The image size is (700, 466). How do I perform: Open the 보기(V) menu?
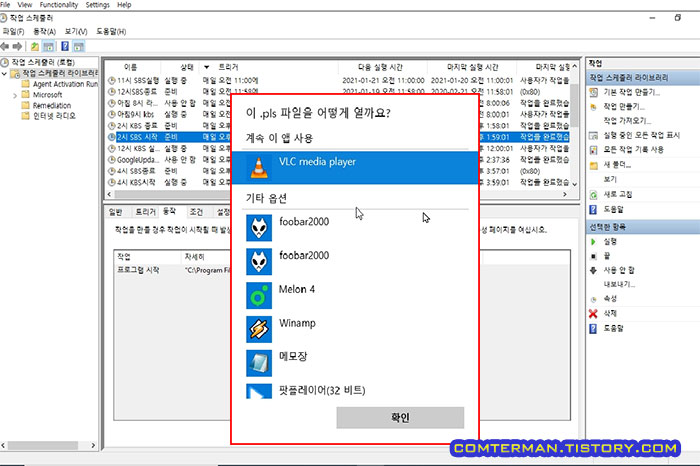pos(75,31)
